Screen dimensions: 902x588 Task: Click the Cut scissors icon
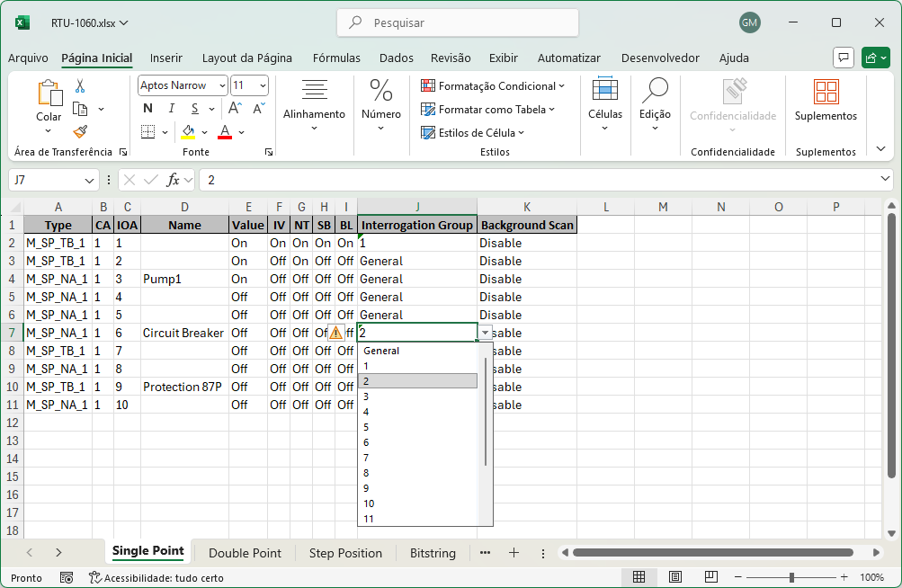coord(80,86)
